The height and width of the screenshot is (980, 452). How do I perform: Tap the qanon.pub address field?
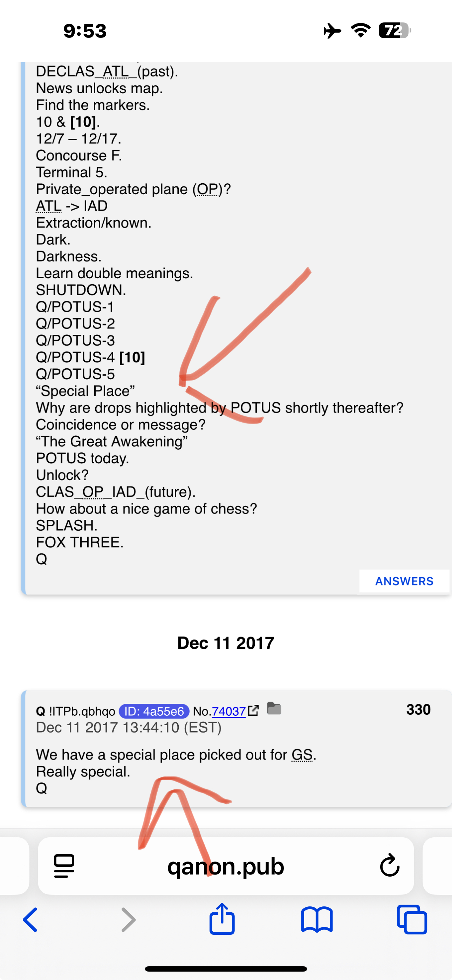pos(226,866)
